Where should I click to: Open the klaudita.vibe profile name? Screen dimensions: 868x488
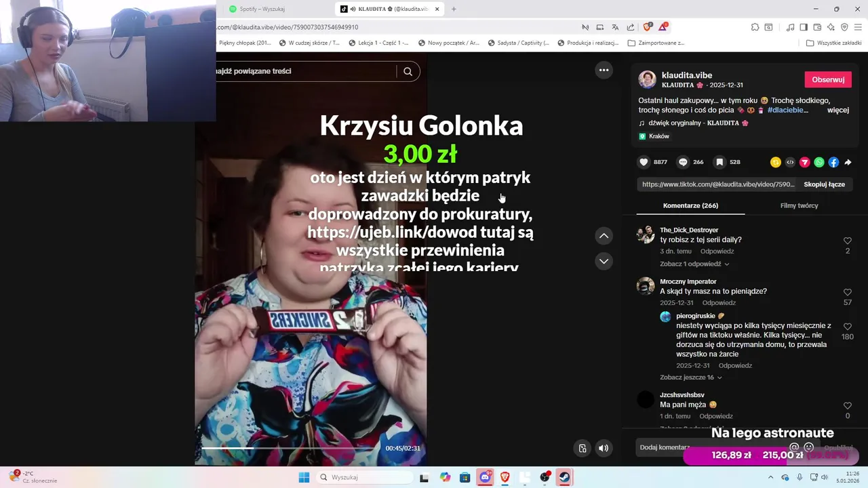pos(687,75)
